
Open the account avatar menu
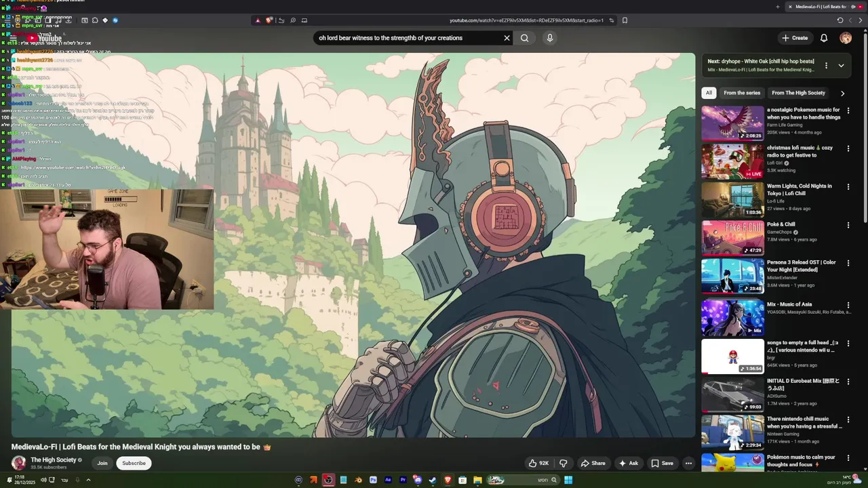click(846, 38)
